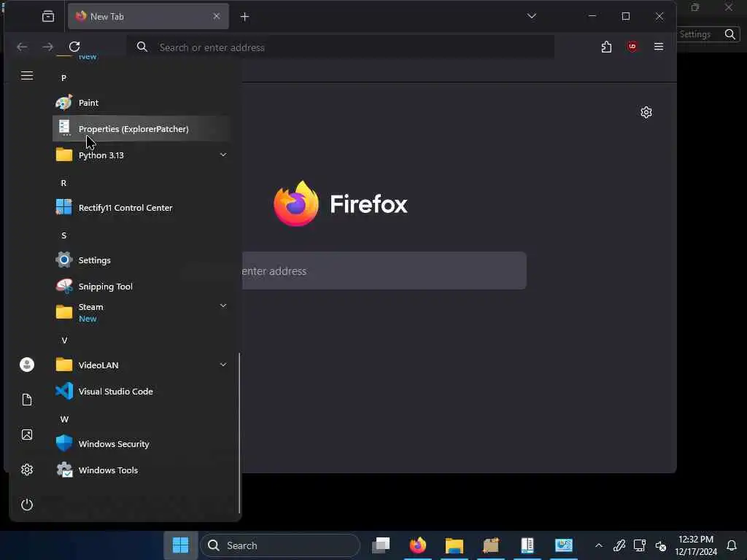Open Task View on the taskbar
This screenshot has width=747, height=560.
click(x=381, y=545)
